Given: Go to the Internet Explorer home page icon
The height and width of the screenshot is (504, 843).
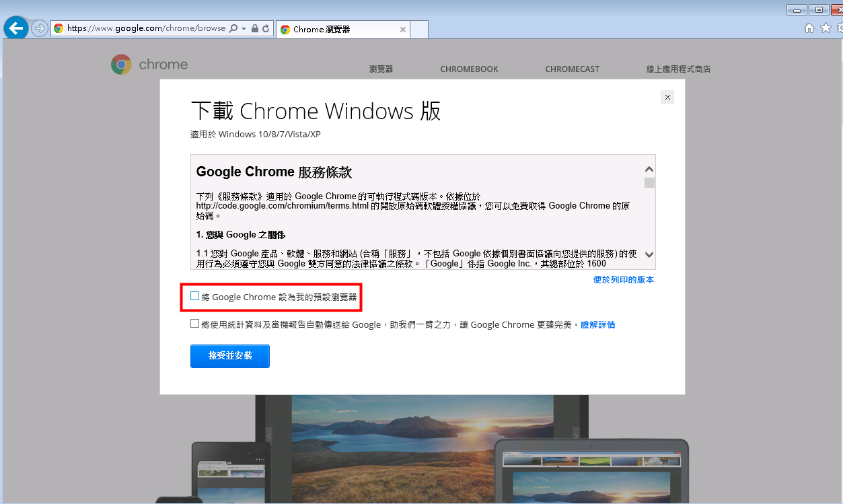Looking at the screenshot, I should (x=809, y=28).
